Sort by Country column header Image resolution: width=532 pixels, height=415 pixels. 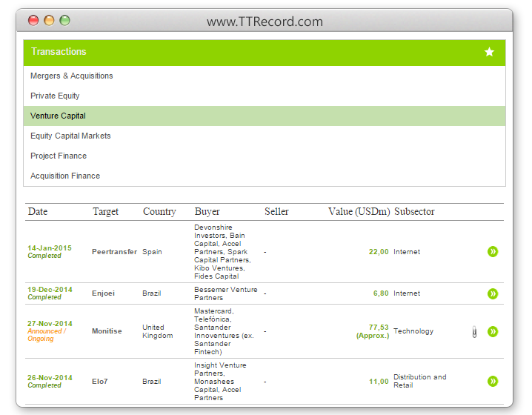tap(159, 212)
